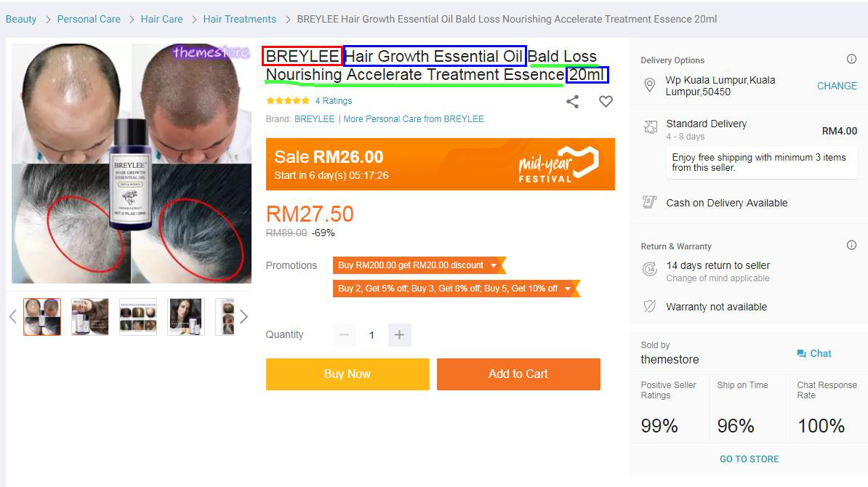868x487 pixels.
Task: Show previous thumbnails with left arrow
Action: (13, 317)
